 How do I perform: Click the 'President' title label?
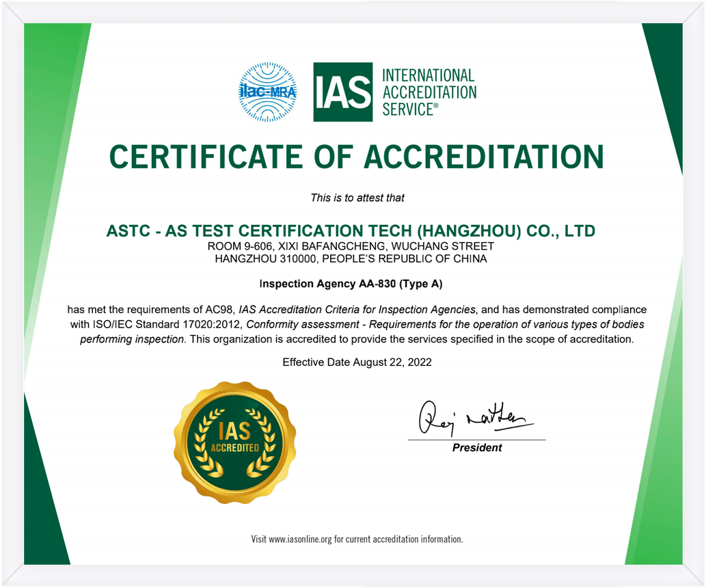477,447
